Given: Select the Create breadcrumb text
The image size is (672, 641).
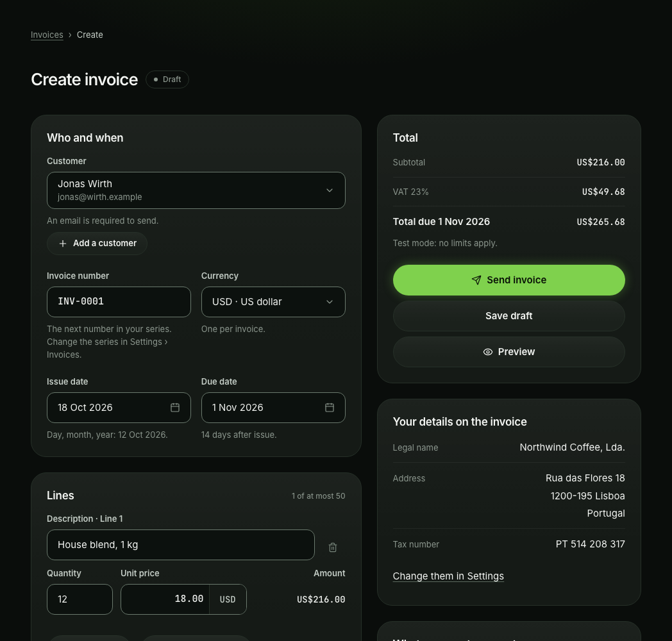Looking at the screenshot, I should [90, 35].
